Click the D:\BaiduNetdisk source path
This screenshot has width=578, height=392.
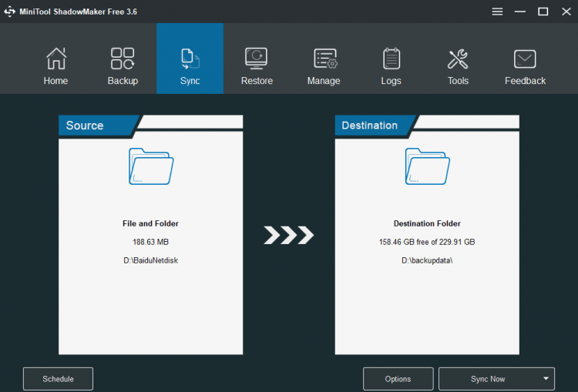[x=150, y=260]
